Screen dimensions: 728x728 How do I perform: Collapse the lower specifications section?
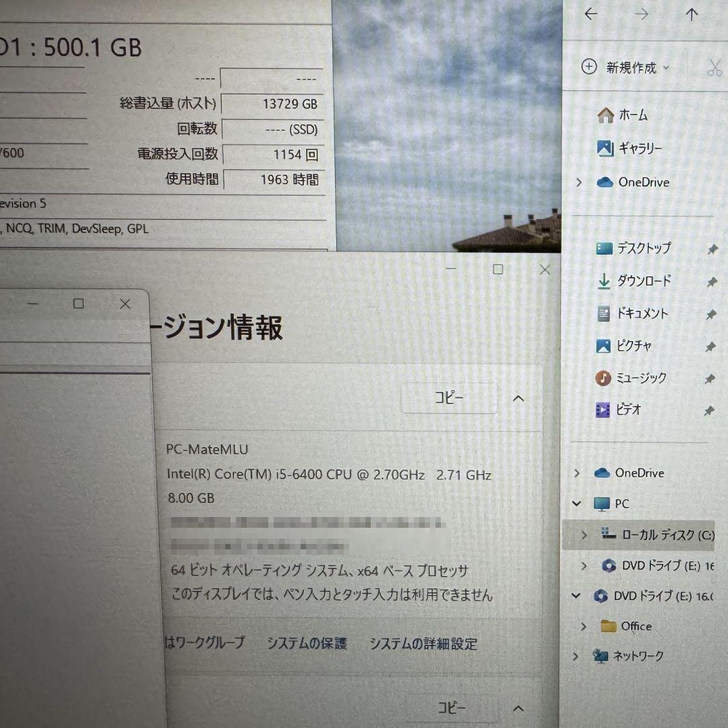point(518,708)
